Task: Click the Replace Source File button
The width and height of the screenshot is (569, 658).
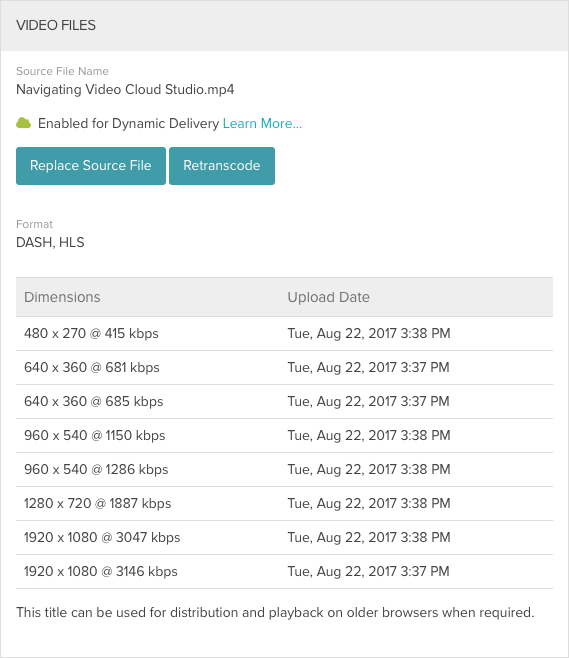Action: 91,166
